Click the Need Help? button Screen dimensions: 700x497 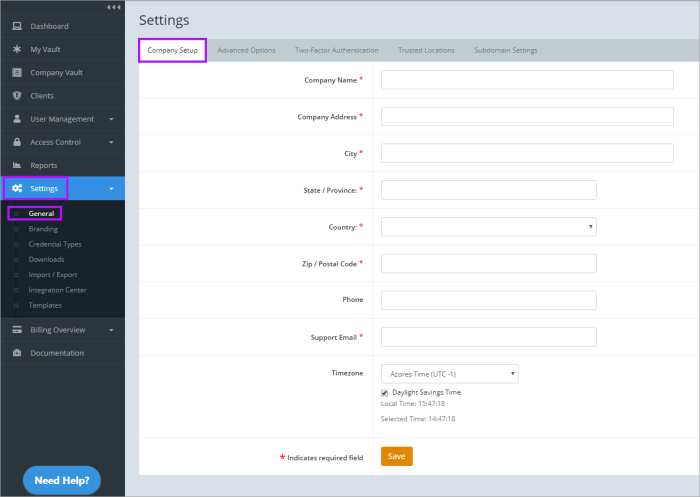pos(62,480)
